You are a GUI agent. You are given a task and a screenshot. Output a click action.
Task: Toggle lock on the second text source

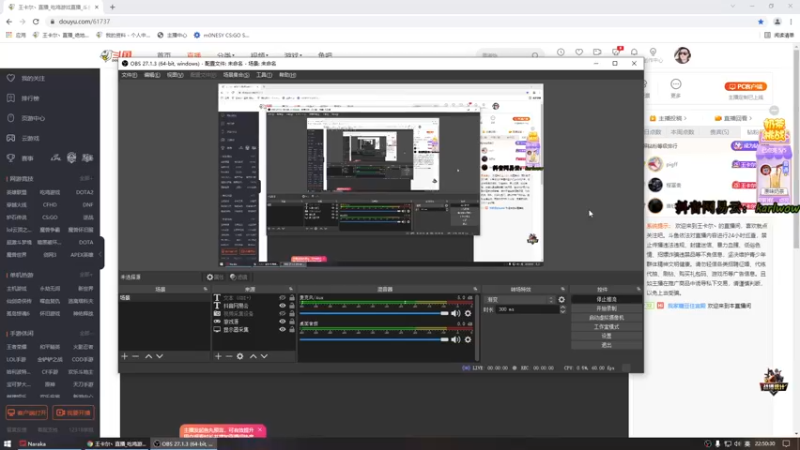(x=292, y=306)
